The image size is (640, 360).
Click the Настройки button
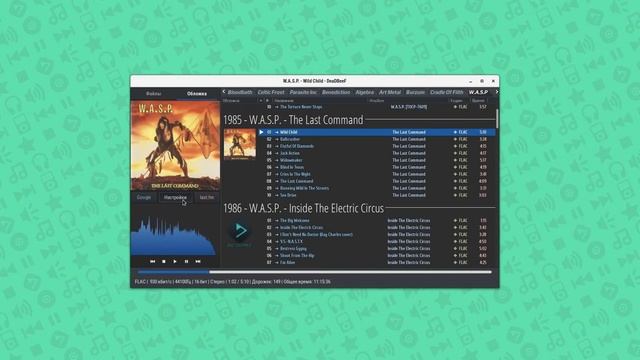click(x=175, y=198)
